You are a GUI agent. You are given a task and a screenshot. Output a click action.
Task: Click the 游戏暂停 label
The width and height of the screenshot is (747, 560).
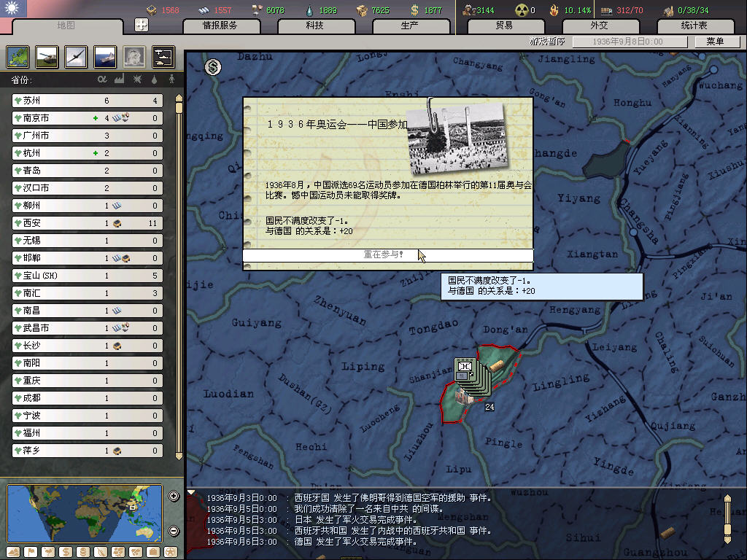point(547,42)
